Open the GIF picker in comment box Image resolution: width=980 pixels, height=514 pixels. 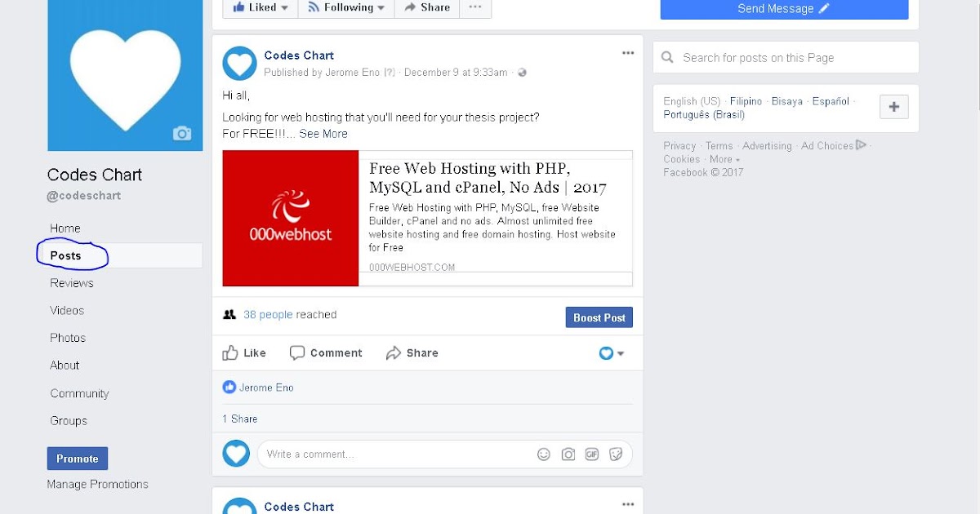coord(592,454)
